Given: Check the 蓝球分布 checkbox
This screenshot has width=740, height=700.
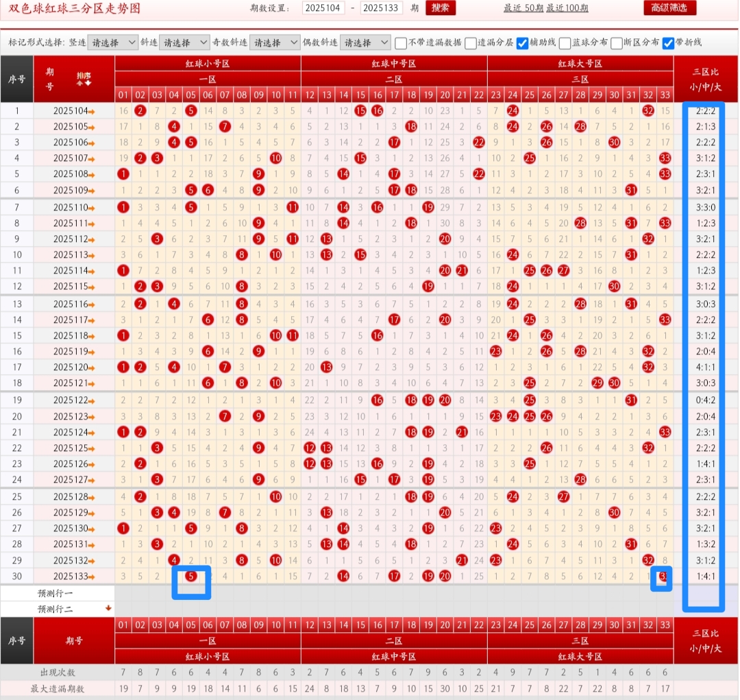Looking at the screenshot, I should coord(565,43).
